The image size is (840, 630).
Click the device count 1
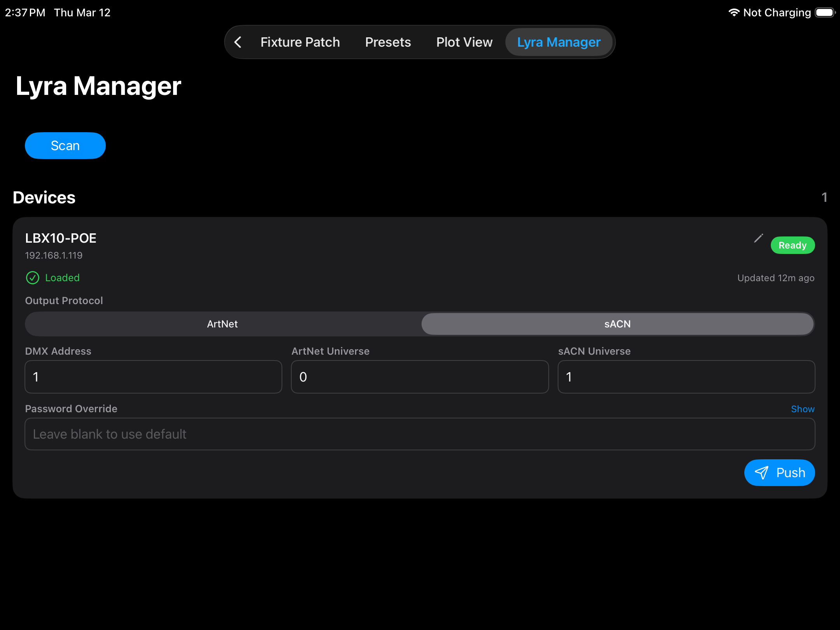[824, 198]
